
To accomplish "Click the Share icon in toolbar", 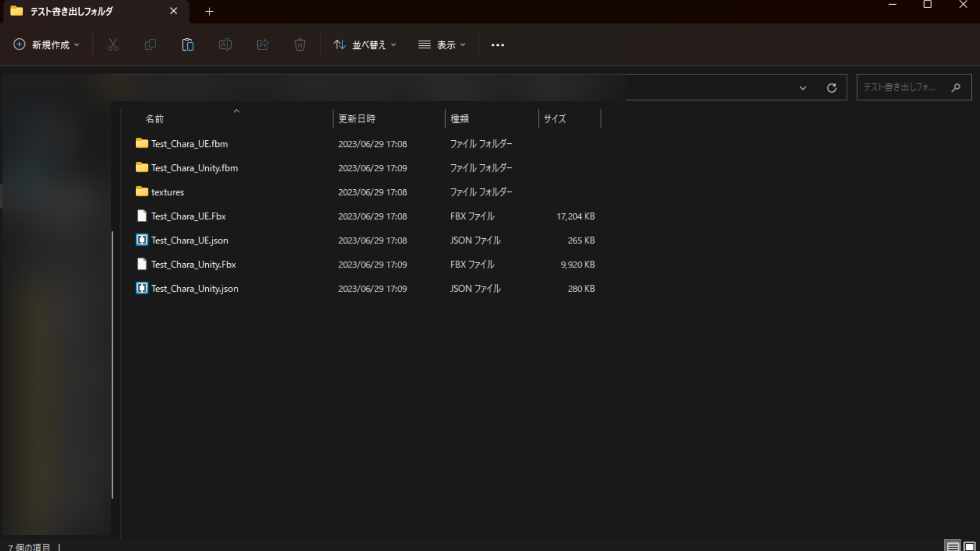I will 262,45.
